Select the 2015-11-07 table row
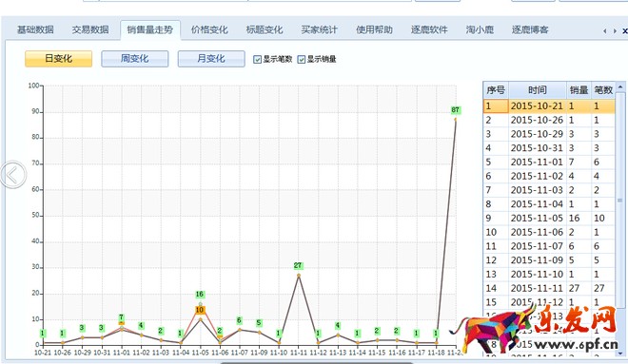 tap(549, 246)
